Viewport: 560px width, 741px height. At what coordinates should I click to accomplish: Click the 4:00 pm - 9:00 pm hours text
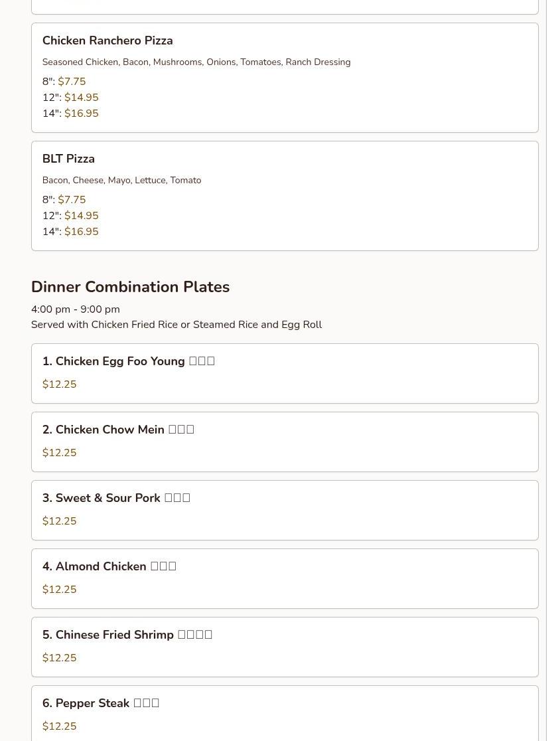(x=76, y=309)
